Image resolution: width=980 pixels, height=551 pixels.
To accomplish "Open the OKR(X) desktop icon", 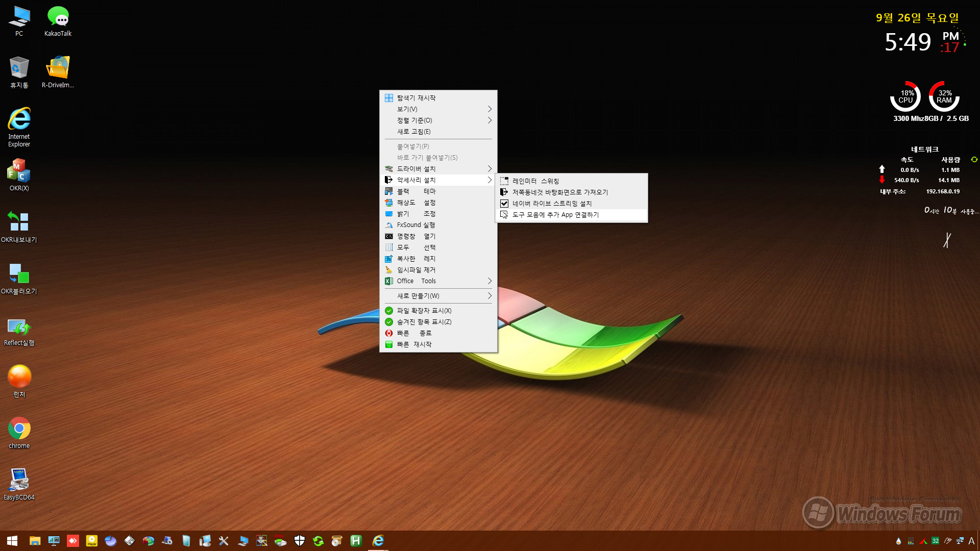I will [x=19, y=175].
